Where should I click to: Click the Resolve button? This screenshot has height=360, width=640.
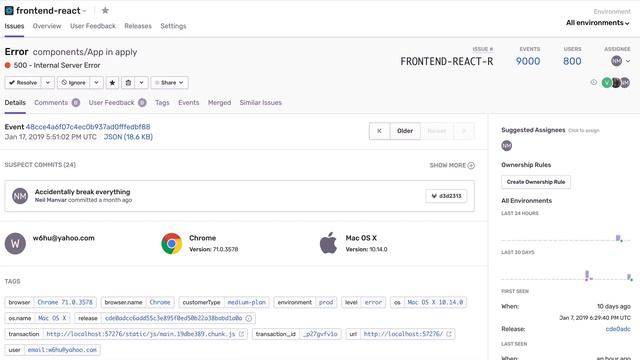(x=23, y=82)
